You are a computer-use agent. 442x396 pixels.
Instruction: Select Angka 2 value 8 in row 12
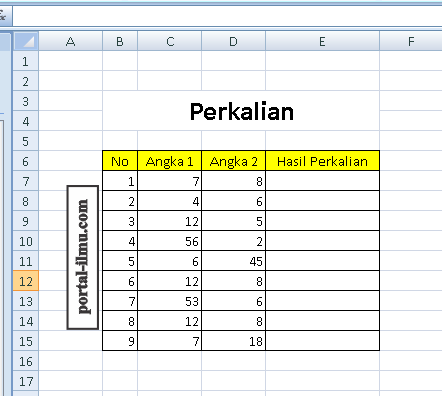[x=233, y=281]
